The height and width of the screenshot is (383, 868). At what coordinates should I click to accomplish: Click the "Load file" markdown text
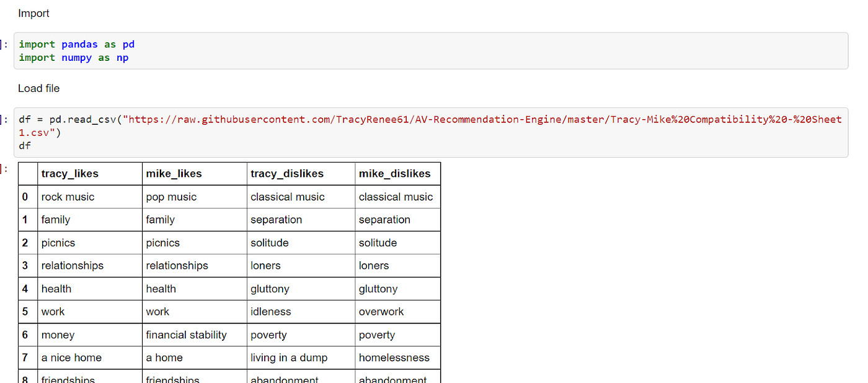point(39,88)
